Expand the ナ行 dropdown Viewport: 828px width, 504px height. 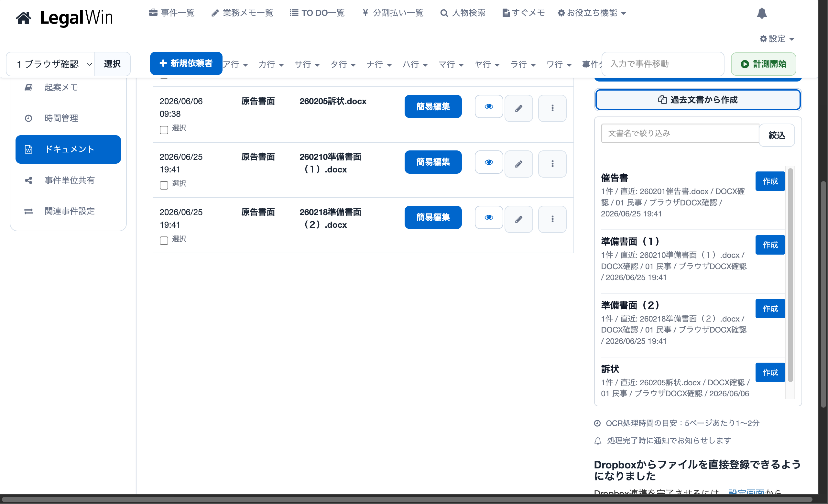pos(379,64)
